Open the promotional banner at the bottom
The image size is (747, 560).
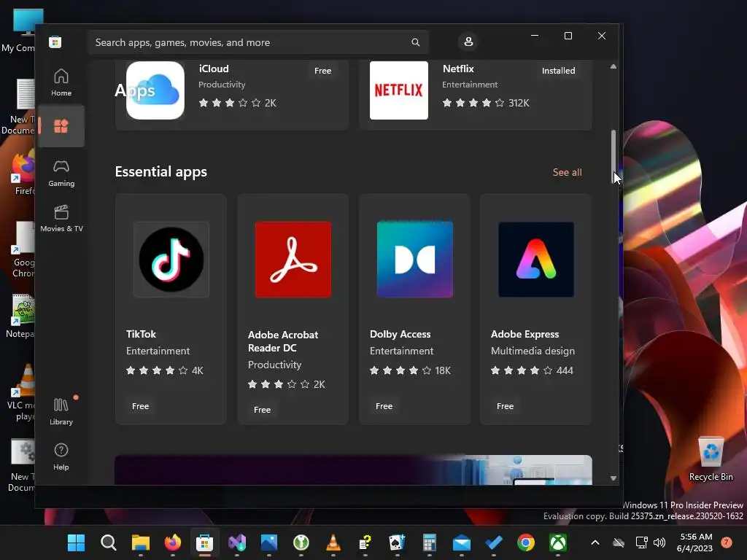(x=354, y=470)
